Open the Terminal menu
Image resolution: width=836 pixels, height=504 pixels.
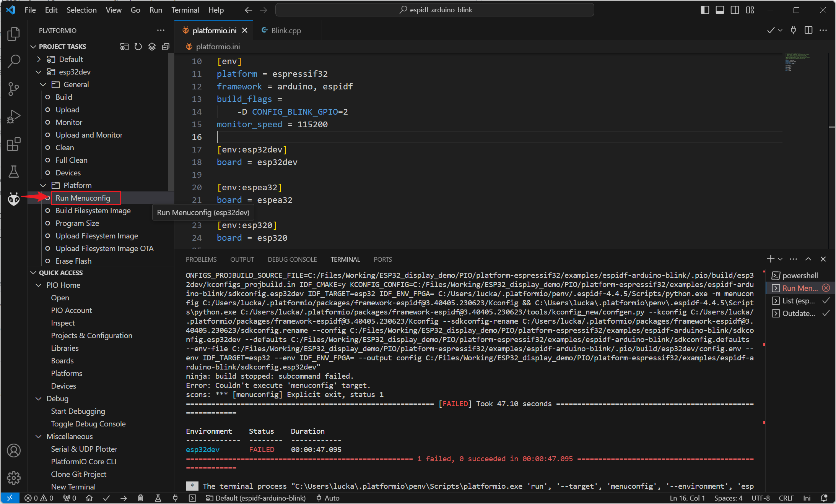point(185,10)
